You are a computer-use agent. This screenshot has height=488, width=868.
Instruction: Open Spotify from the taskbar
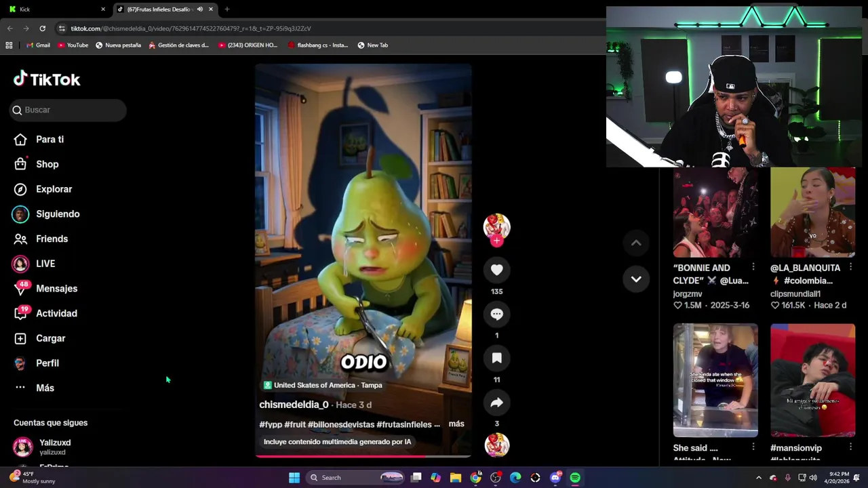[x=575, y=478]
